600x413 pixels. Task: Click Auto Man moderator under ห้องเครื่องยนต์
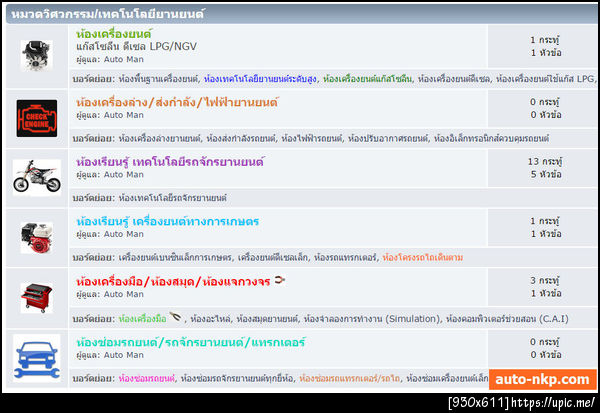[x=124, y=59]
